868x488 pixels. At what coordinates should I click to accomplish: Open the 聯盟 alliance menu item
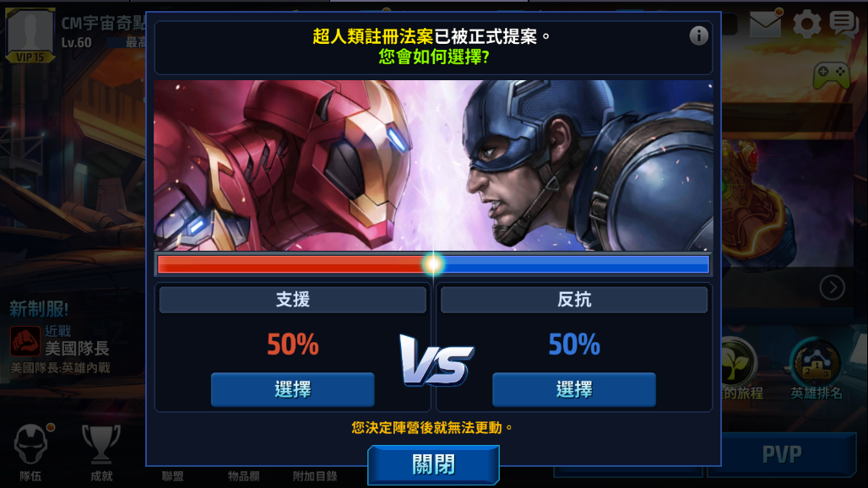click(173, 476)
